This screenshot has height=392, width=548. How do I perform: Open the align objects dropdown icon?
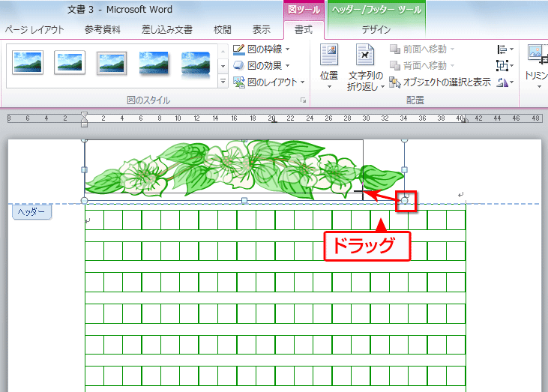[505, 49]
